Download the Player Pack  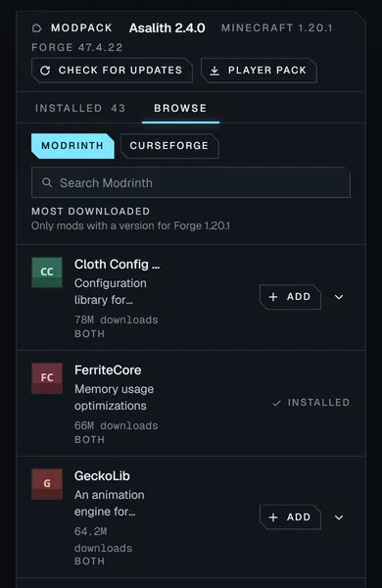(259, 71)
